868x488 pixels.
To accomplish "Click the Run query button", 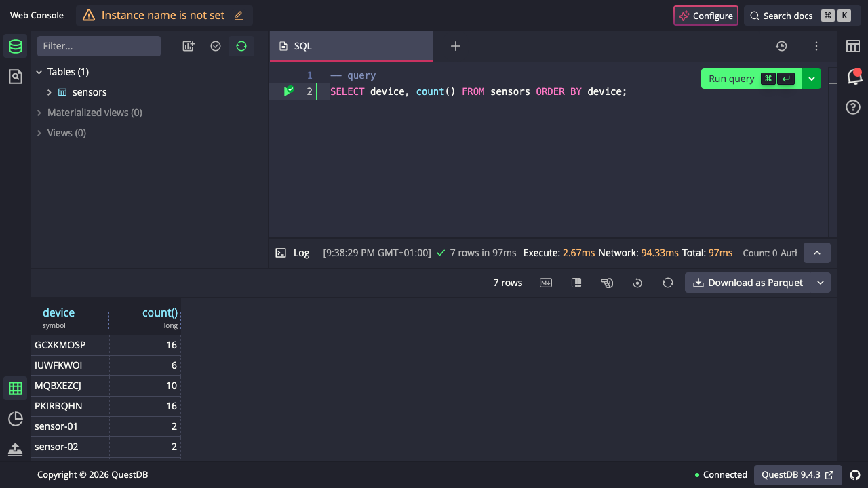I will (751, 79).
